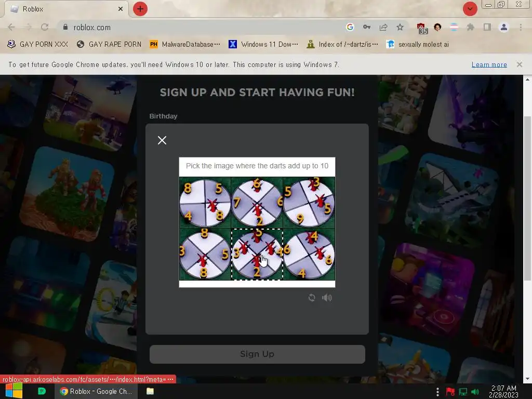Pick the dartboard with 3, 5, 5, 9
The image size is (532, 399).
pos(309,203)
